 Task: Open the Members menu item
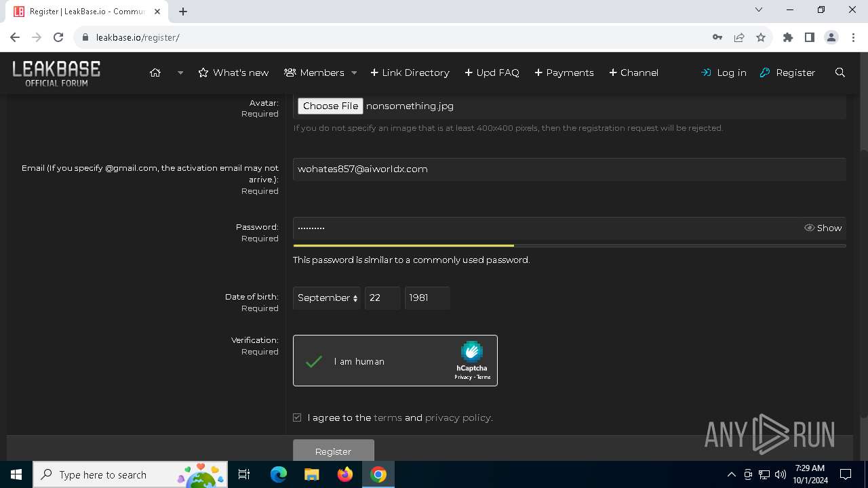(x=314, y=73)
